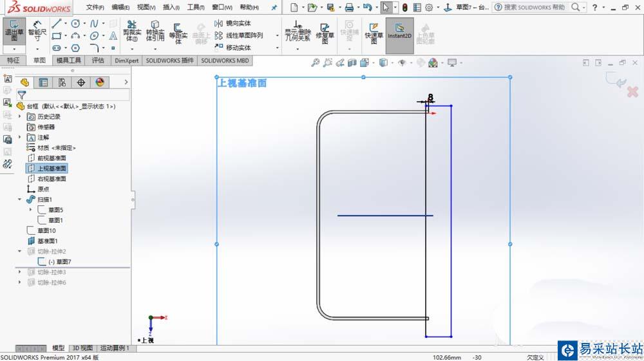The image size is (644, 361).
Task: Click the New document icon
Action: click(294, 7)
